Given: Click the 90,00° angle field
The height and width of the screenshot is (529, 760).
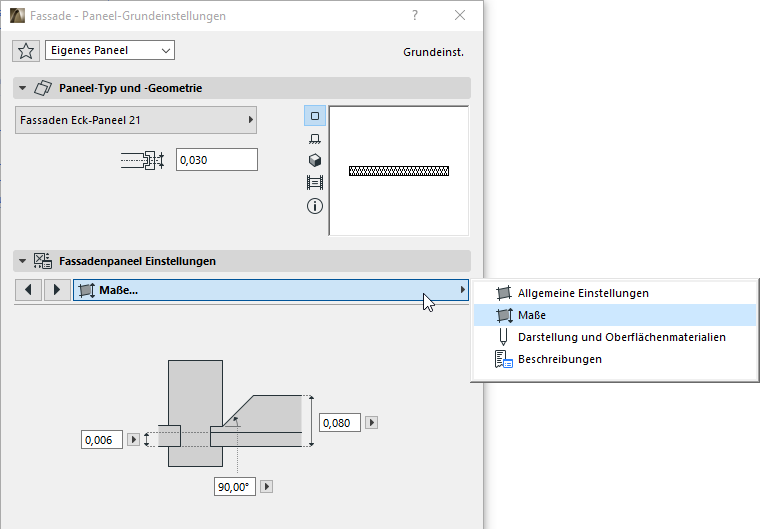Looking at the screenshot, I should pos(235,487).
